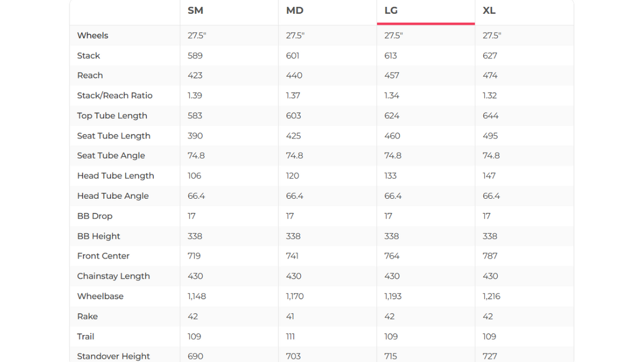Select the Front Center row label
The height and width of the screenshot is (362, 644).
(x=103, y=255)
